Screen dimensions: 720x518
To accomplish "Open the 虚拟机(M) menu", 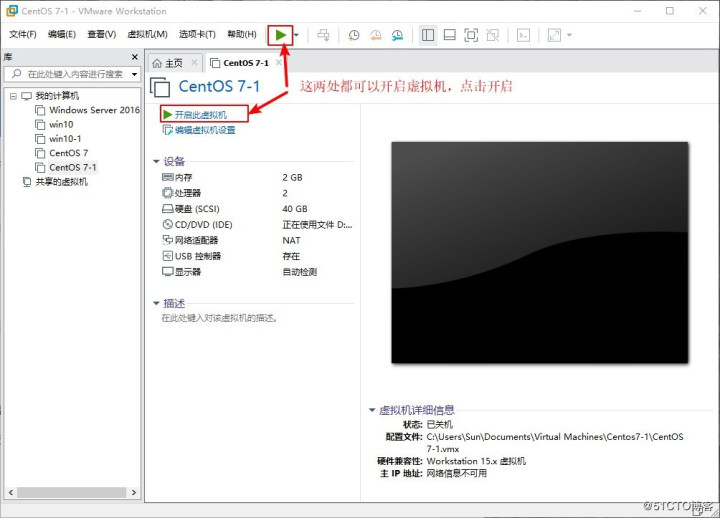I will pyautogui.click(x=147, y=34).
